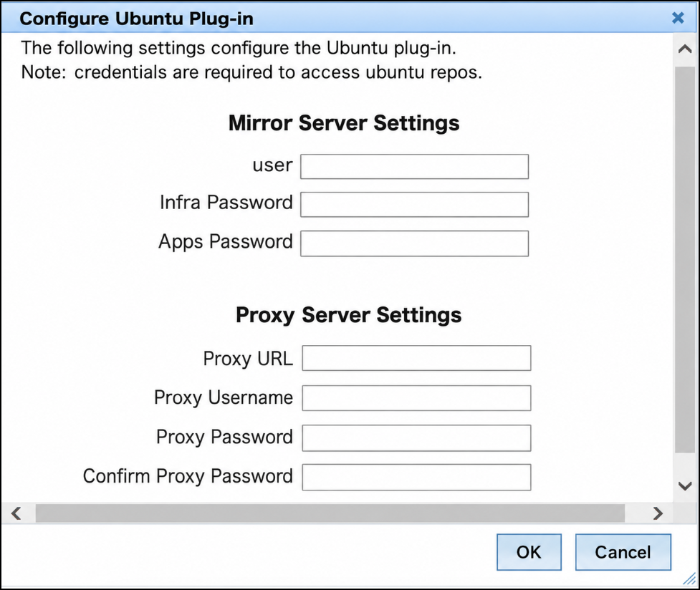
Task: Click the Proxy URL input box
Action: [x=416, y=358]
